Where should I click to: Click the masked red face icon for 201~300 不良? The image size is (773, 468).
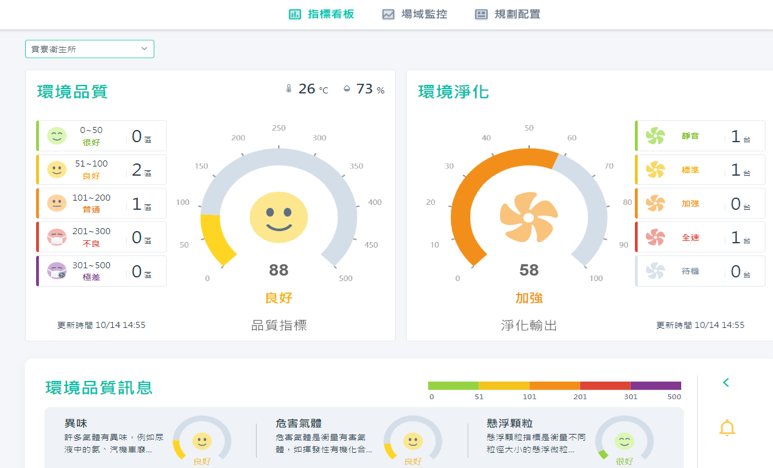57,237
